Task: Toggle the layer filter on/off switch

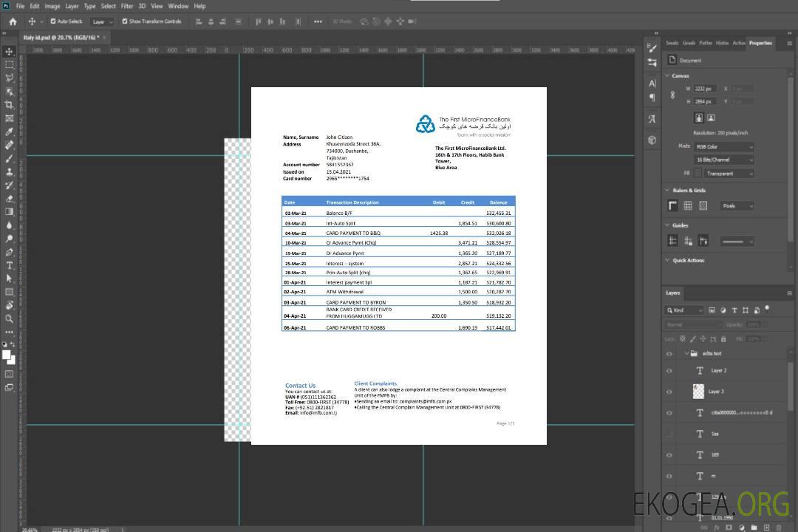Action: pos(767,309)
